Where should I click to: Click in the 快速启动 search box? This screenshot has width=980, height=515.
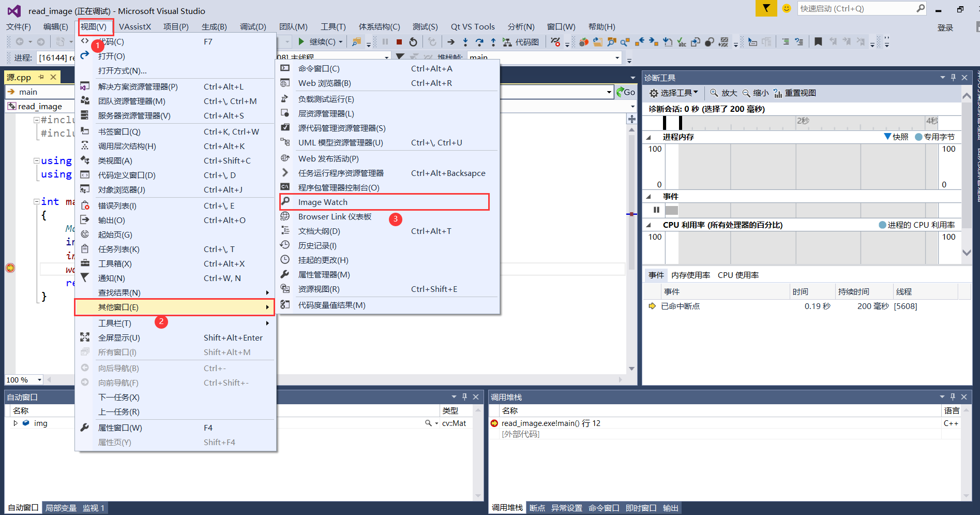pyautogui.click(x=856, y=8)
